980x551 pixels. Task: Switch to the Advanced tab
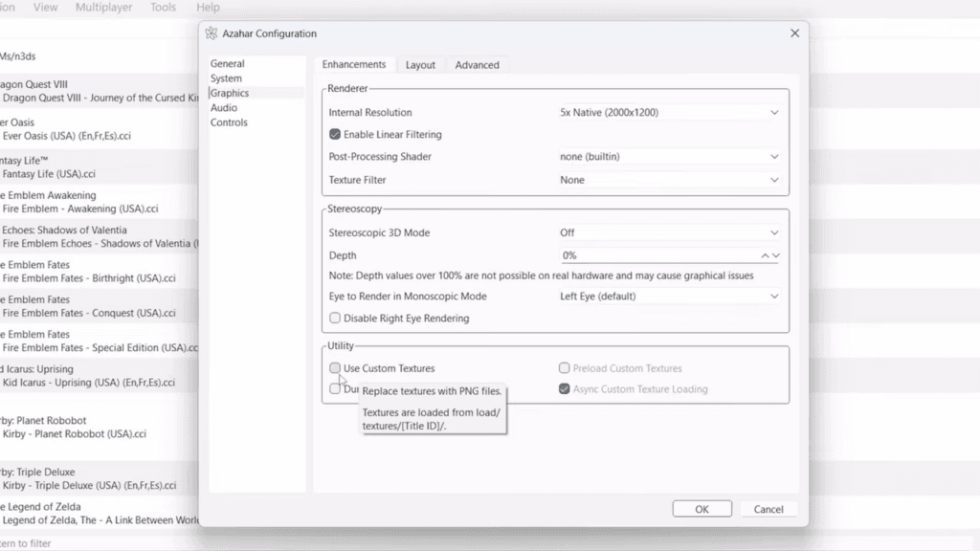pos(477,65)
